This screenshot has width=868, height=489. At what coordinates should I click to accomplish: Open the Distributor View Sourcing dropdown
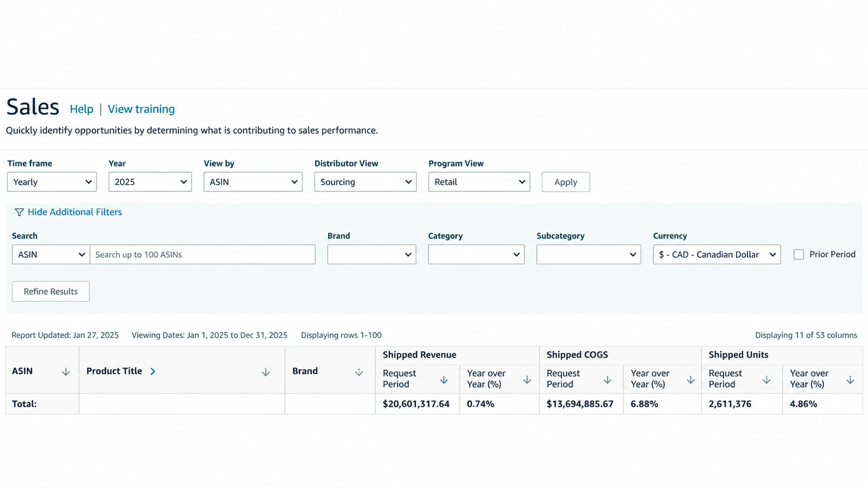coord(365,182)
